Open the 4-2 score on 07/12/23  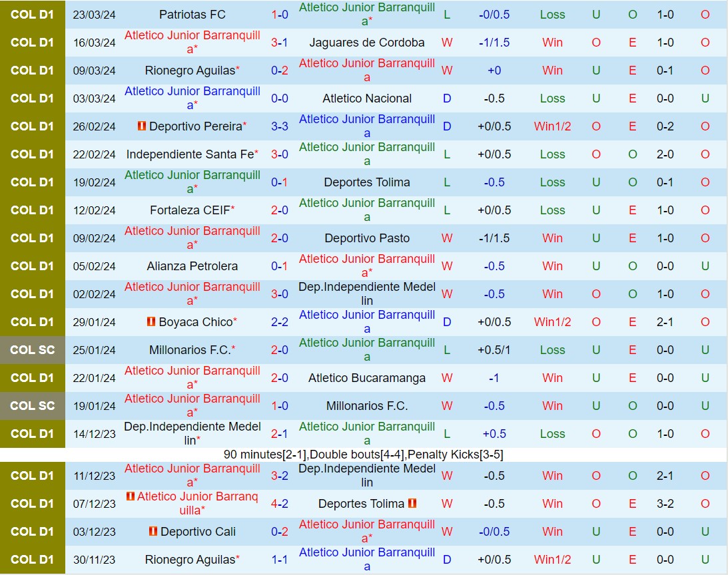[x=280, y=504]
